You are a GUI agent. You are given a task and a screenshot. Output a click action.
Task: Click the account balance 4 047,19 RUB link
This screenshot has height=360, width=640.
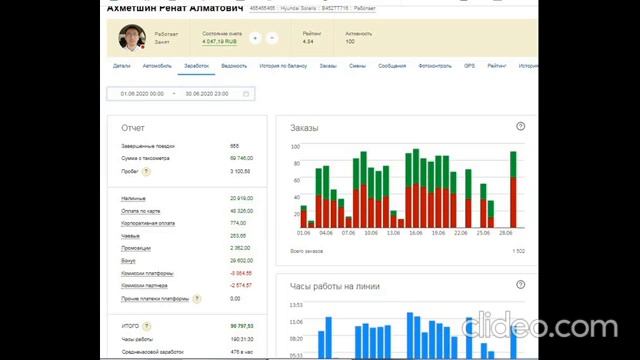(219, 42)
